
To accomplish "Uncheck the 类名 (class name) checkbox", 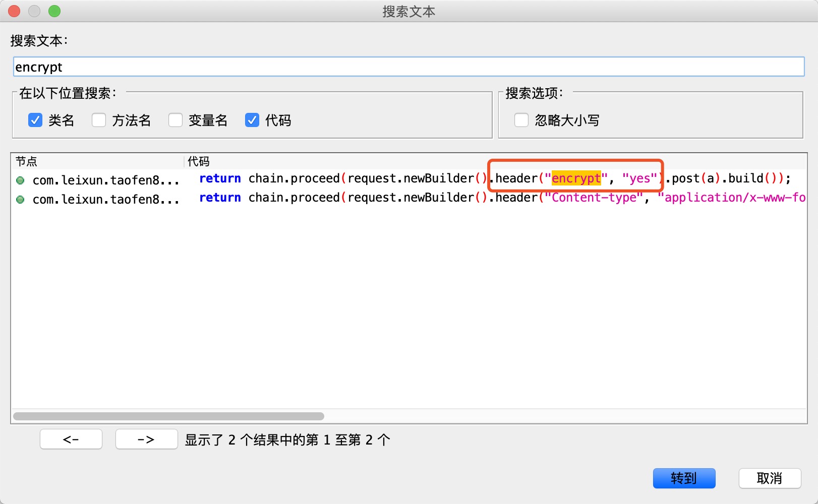I will click(x=35, y=120).
